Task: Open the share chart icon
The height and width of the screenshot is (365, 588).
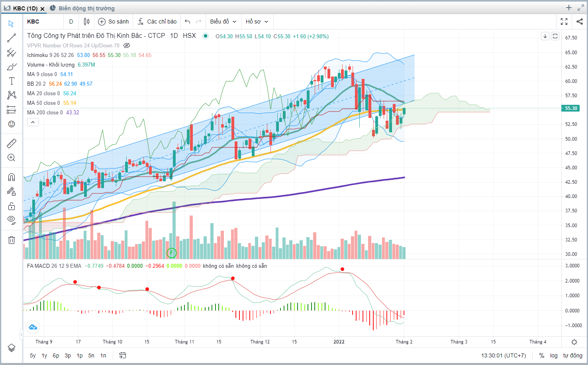Action: 579,22
